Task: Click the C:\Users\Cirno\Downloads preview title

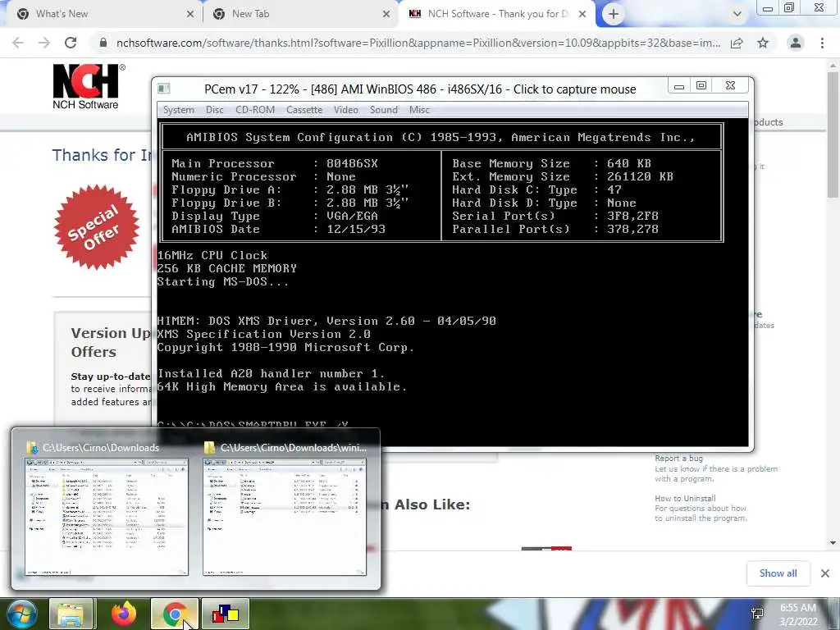Action: (x=101, y=448)
